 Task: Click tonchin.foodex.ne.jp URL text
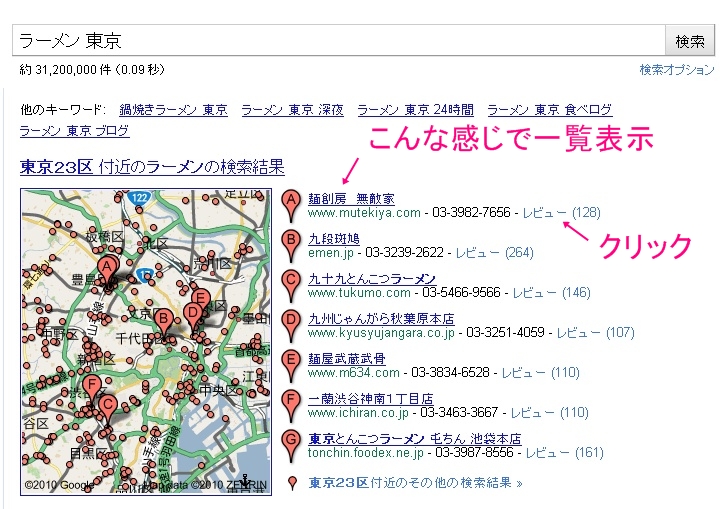coord(366,453)
